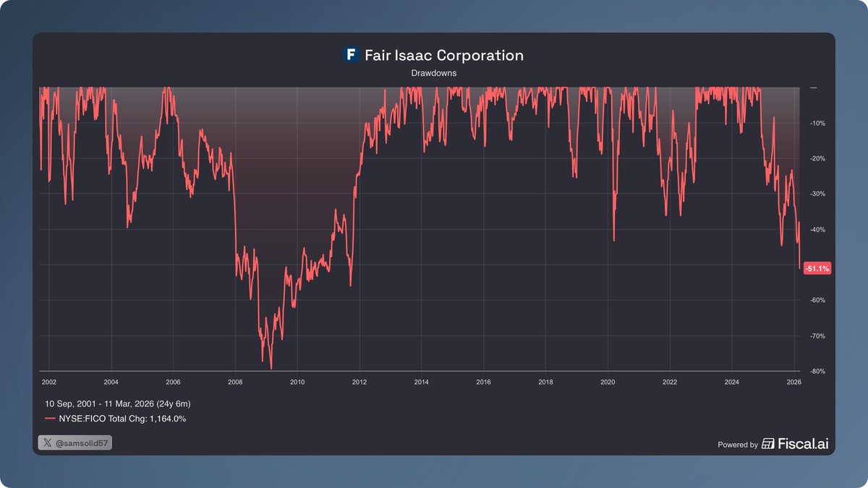The height and width of the screenshot is (488, 868).
Task: Click the 2016 x-axis label
Action: (484, 381)
